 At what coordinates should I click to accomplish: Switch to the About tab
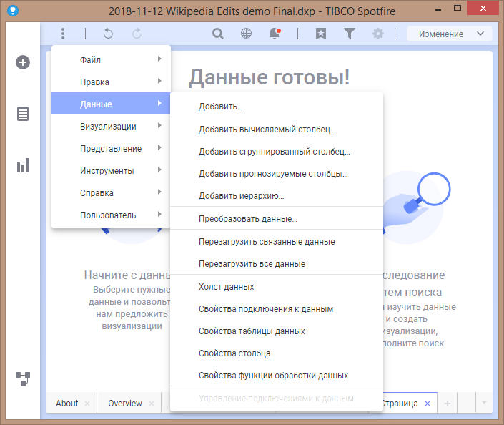point(67,403)
